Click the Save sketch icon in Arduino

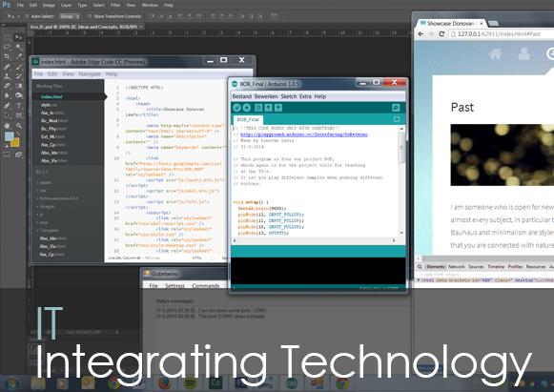278,108
